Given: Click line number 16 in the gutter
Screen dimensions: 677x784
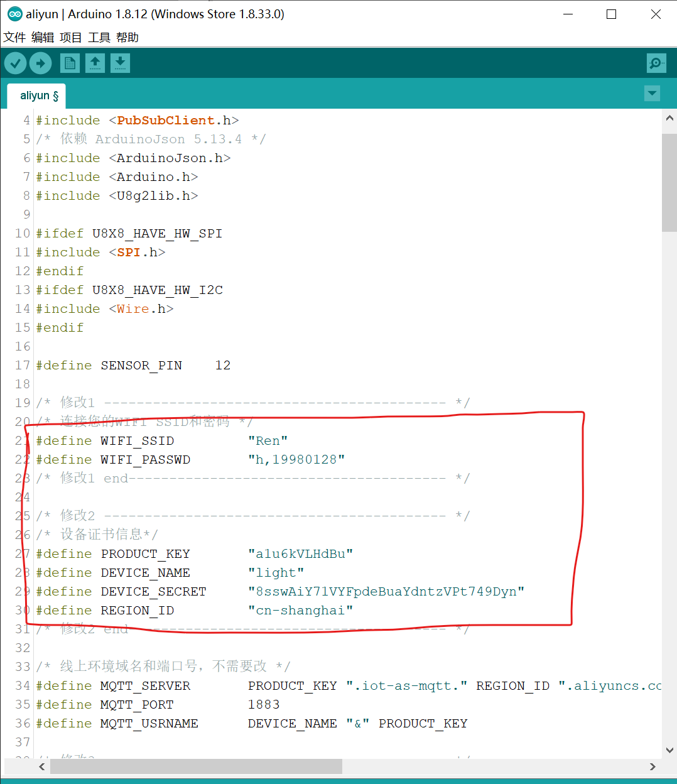Looking at the screenshot, I should click(23, 346).
